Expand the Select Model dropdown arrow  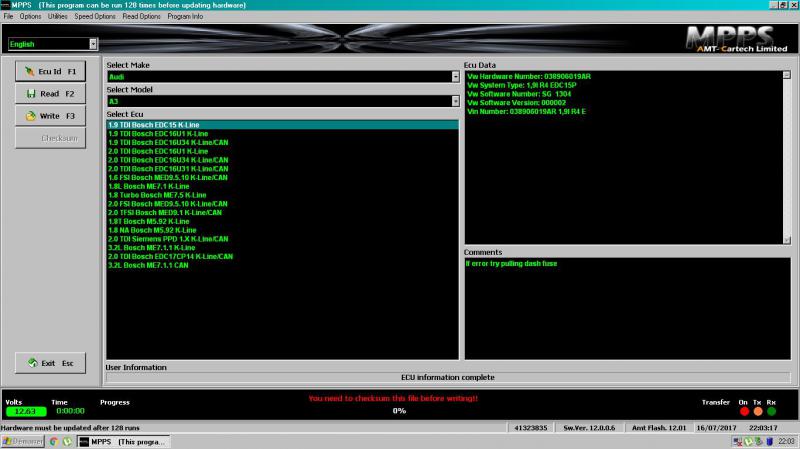coord(455,101)
